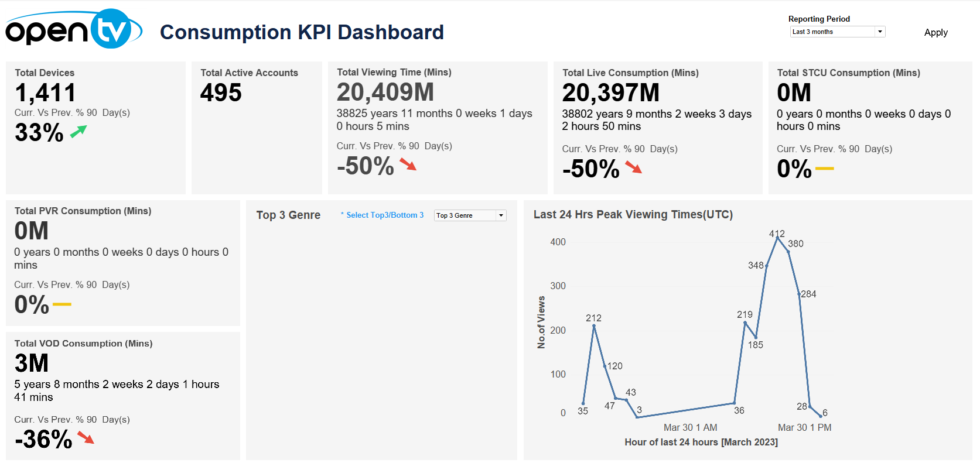Click the green up arrow beside 33%
This screenshot has height=463, width=980.
[78, 132]
